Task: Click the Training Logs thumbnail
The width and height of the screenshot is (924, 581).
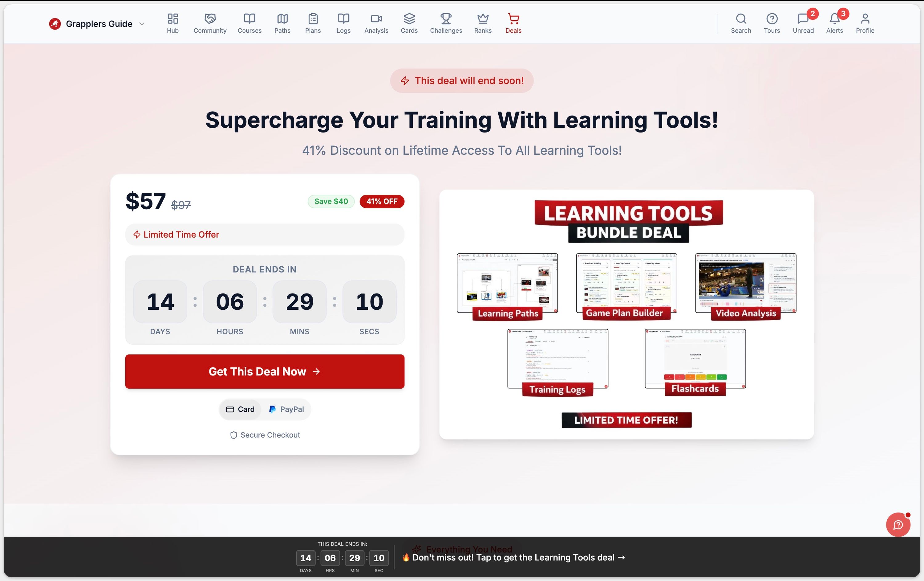Action: [x=557, y=362]
